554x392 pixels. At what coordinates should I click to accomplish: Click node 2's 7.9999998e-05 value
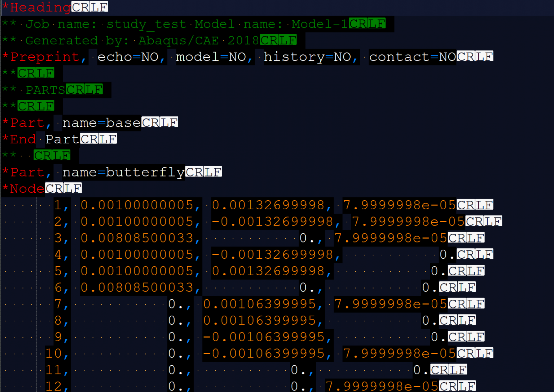pos(408,222)
